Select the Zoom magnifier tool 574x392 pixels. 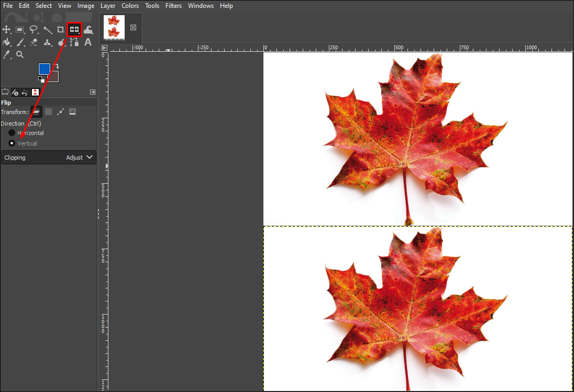click(20, 54)
